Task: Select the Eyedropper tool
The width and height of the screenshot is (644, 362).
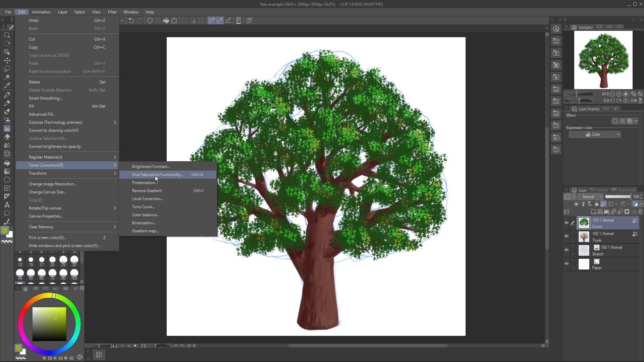Action: pos(7,85)
